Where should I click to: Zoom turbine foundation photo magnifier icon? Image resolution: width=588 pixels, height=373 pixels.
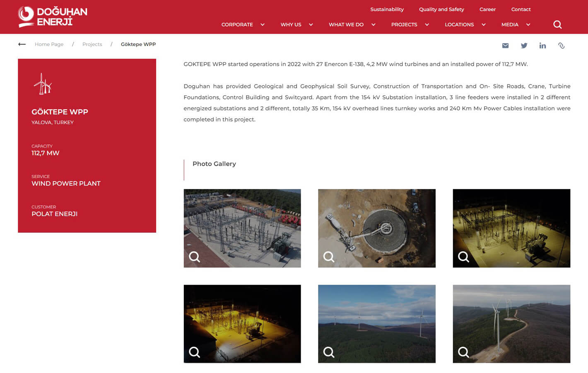[329, 257]
